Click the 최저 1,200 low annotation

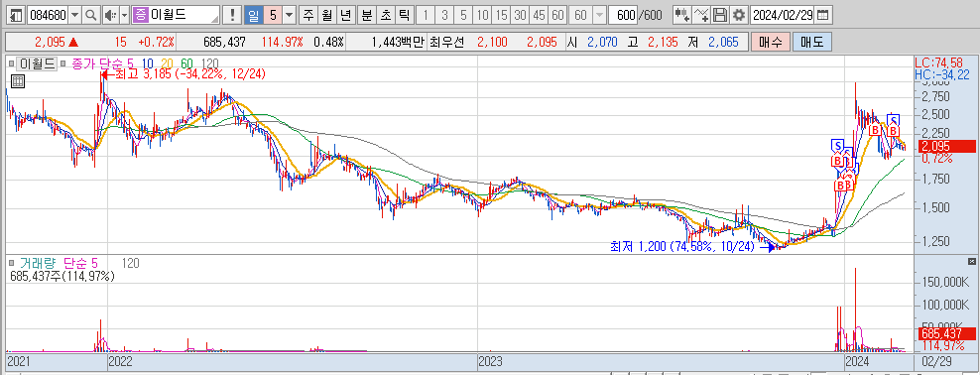pyautogui.click(x=682, y=247)
